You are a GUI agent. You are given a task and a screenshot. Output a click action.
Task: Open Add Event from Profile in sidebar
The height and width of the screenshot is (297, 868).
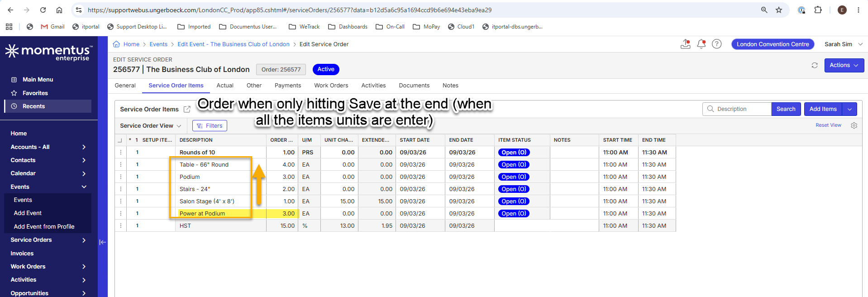(x=44, y=226)
